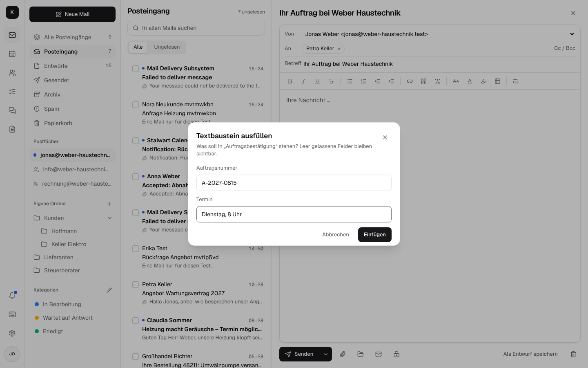588x368 pixels.
Task: Apply strikethrough formatting
Action: [x=331, y=81]
